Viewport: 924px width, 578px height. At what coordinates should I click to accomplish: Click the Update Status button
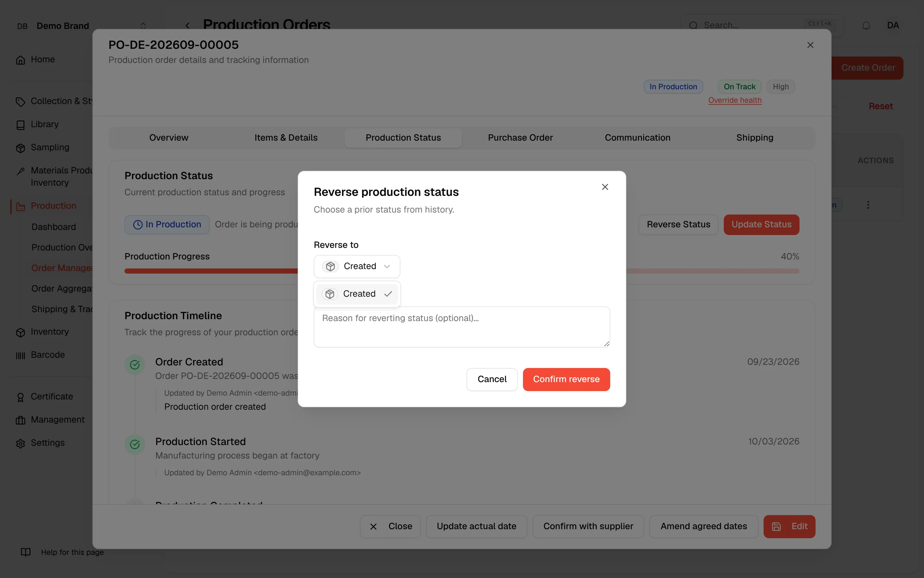tap(761, 224)
